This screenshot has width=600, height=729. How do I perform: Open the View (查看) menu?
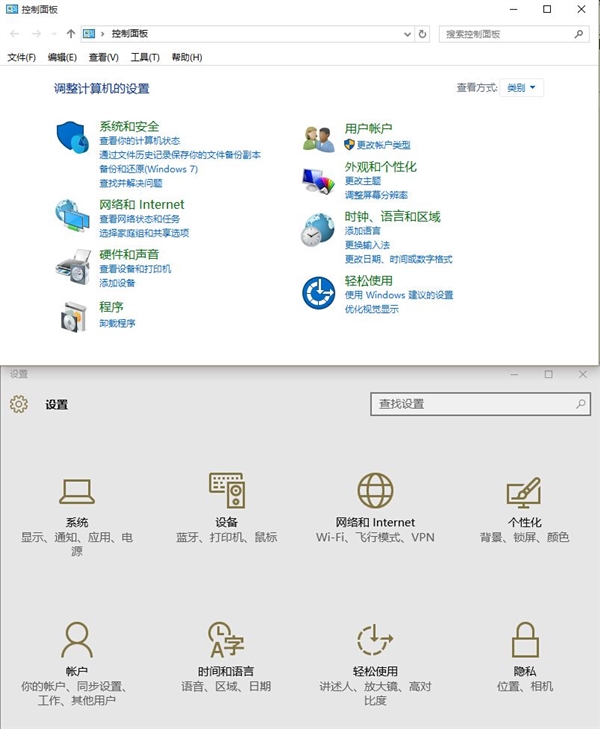pyautogui.click(x=104, y=57)
